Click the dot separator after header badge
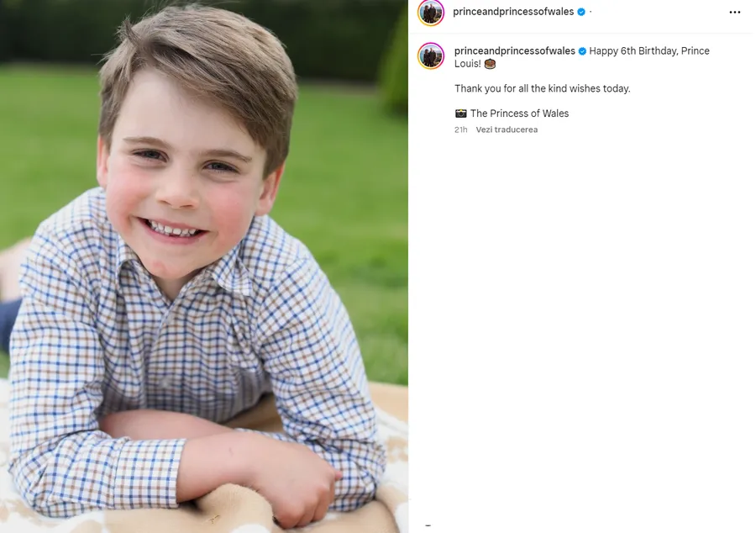The image size is (756, 533). tap(591, 12)
